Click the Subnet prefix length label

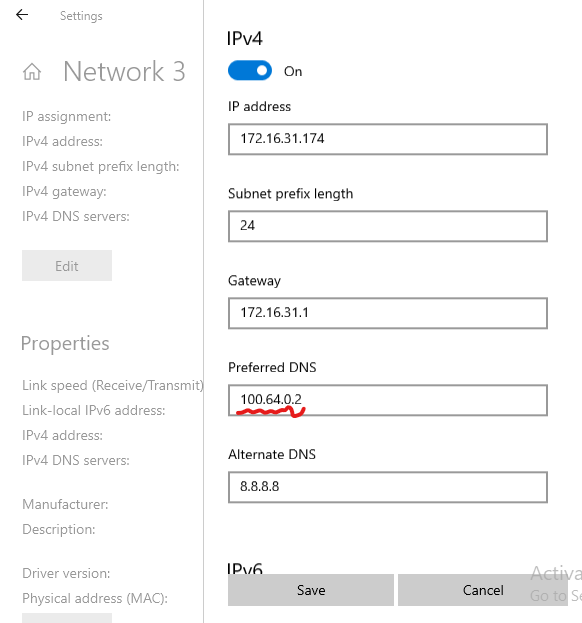pos(290,194)
